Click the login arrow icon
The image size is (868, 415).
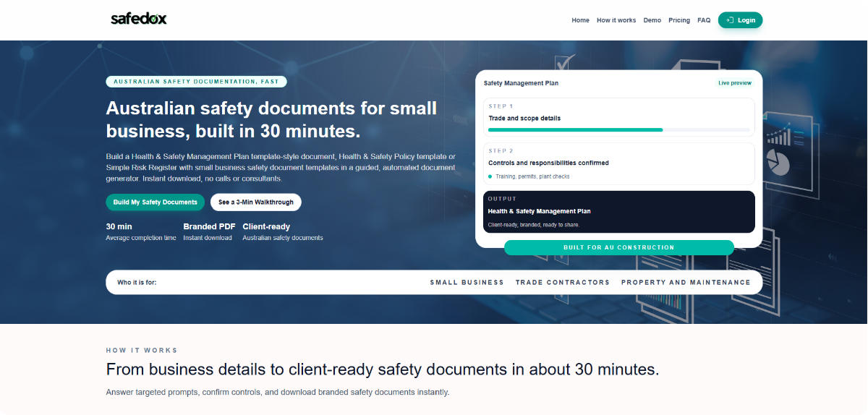click(x=731, y=20)
